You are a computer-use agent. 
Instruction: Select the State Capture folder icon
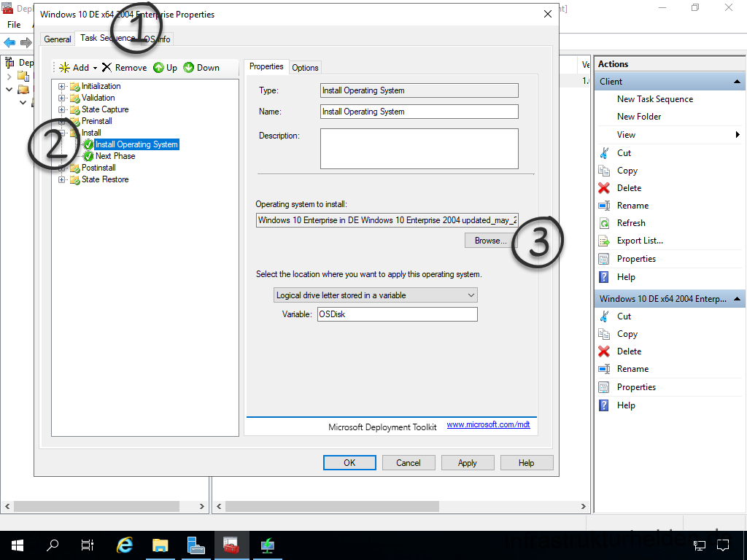(75, 109)
